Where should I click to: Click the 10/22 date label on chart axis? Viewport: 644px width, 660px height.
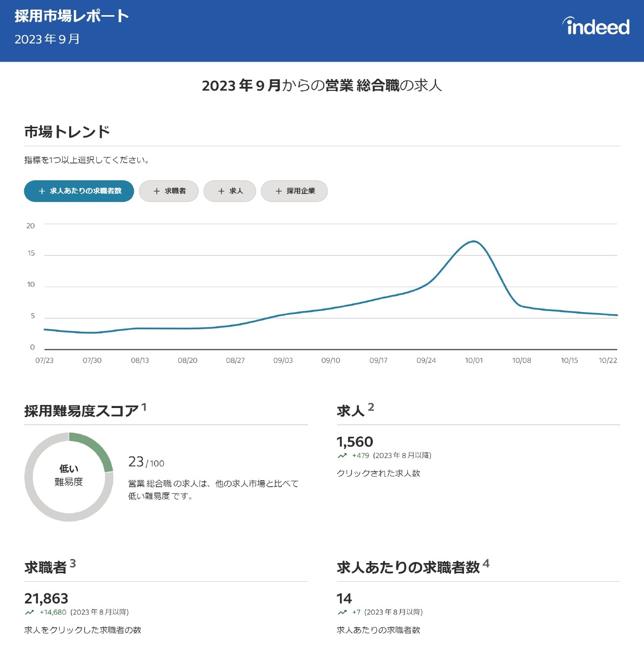point(608,361)
